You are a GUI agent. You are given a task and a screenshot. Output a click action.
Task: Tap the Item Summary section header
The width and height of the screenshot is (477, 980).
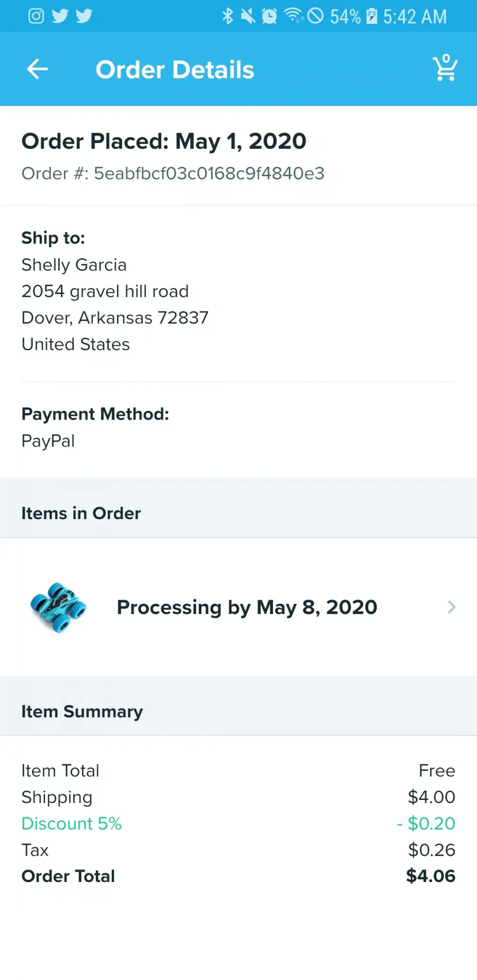82,711
